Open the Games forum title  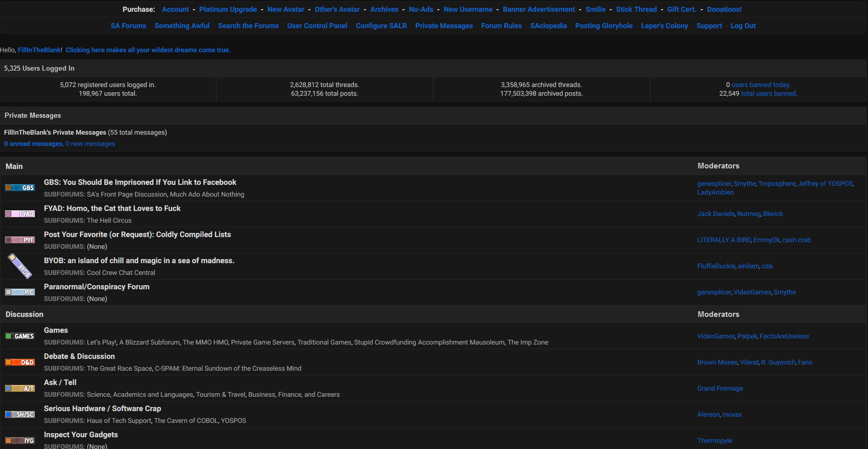pyautogui.click(x=56, y=330)
